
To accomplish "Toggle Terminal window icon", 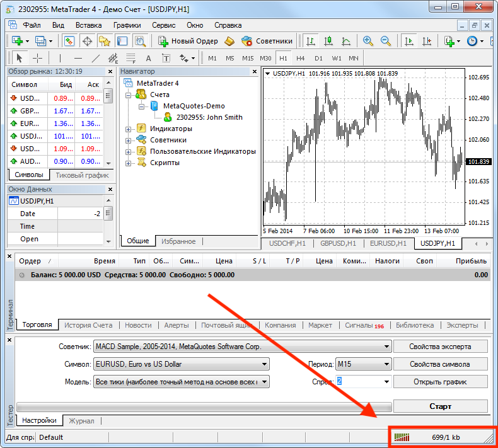I will [x=122, y=41].
